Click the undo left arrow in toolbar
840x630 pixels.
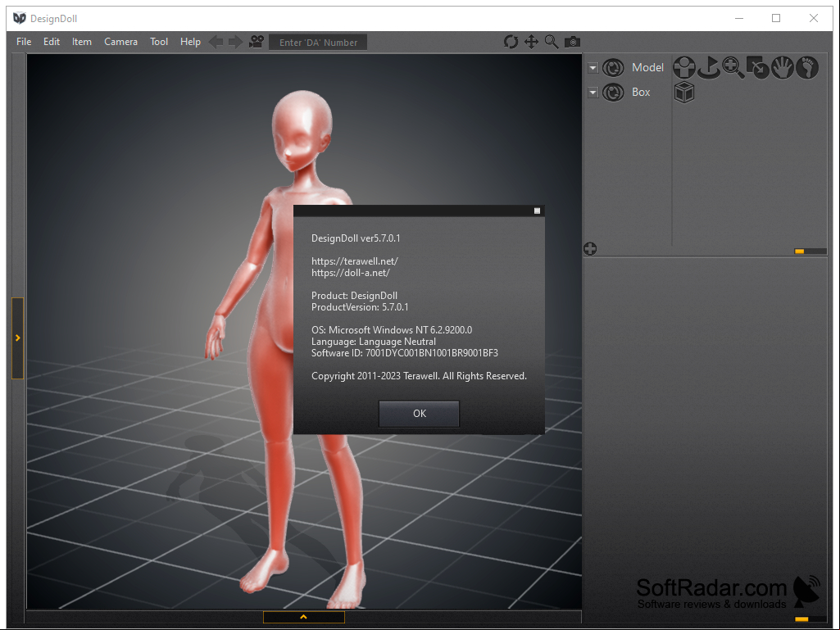[x=216, y=42]
